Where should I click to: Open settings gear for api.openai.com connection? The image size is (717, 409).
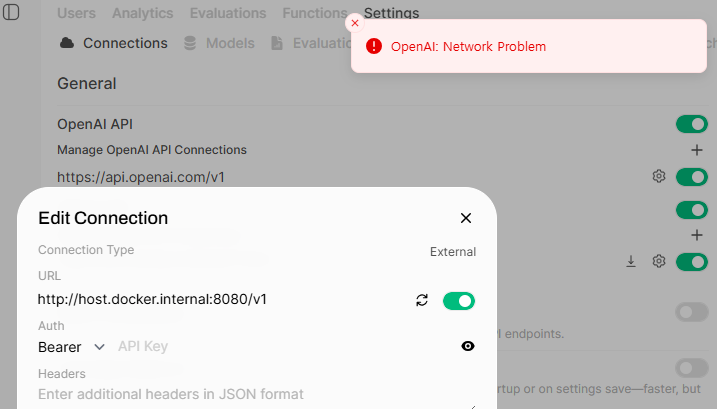pyautogui.click(x=658, y=176)
